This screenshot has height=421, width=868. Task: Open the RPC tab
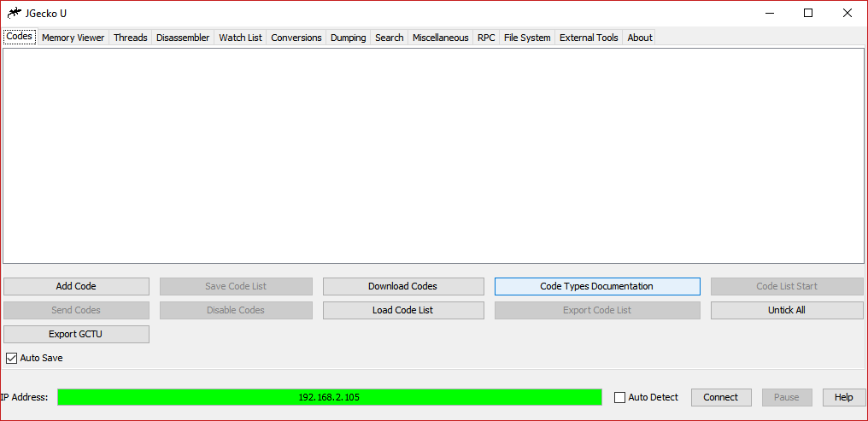click(486, 38)
